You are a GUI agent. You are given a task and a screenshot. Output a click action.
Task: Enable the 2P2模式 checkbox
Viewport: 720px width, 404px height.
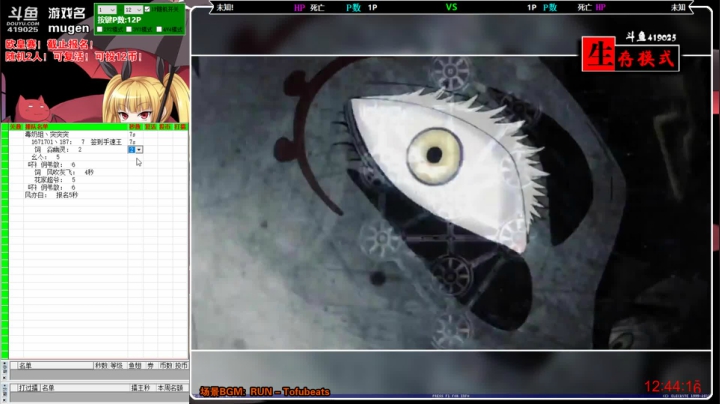100,29
